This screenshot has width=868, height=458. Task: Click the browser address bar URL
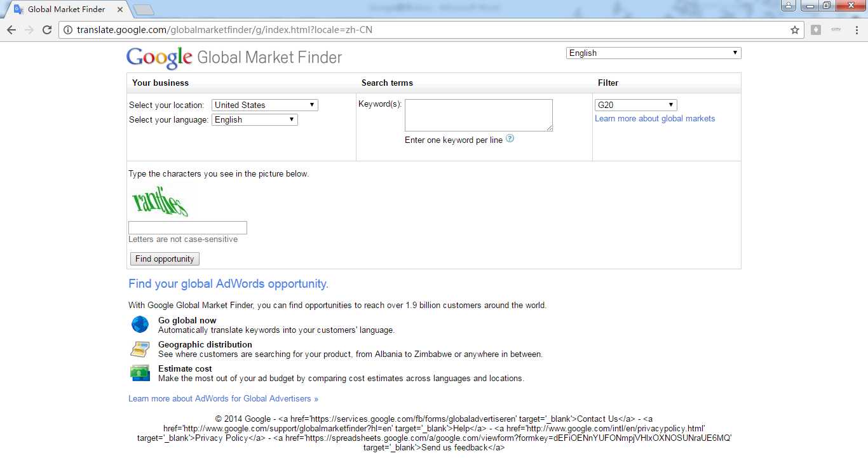(224, 30)
